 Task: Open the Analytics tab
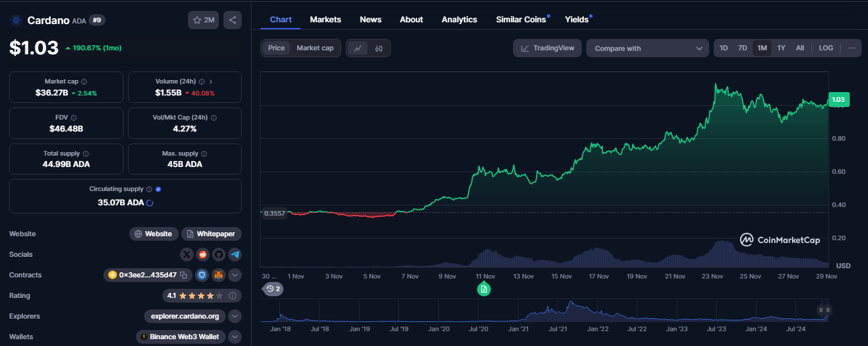click(459, 19)
